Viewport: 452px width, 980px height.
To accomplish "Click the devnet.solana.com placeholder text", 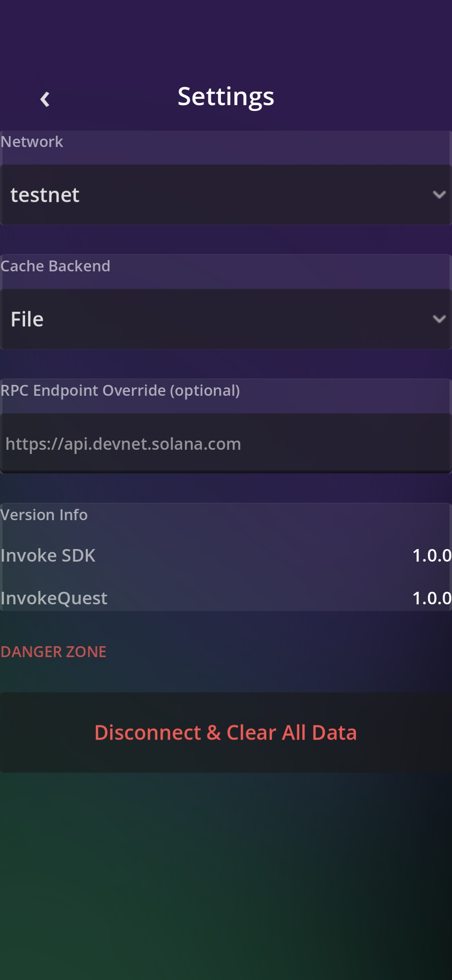I will (x=123, y=444).
